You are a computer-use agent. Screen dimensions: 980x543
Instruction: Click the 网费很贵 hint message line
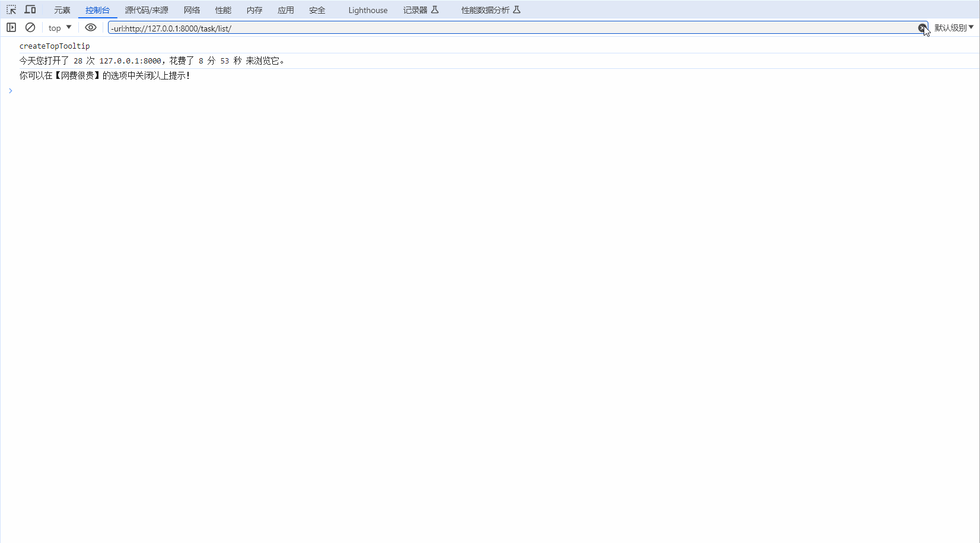pyautogui.click(x=104, y=75)
